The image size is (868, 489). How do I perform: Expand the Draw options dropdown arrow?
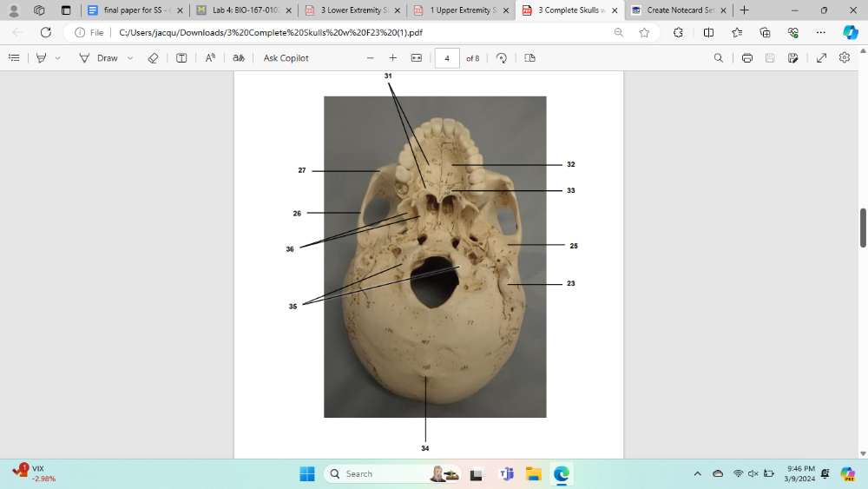[x=130, y=58]
